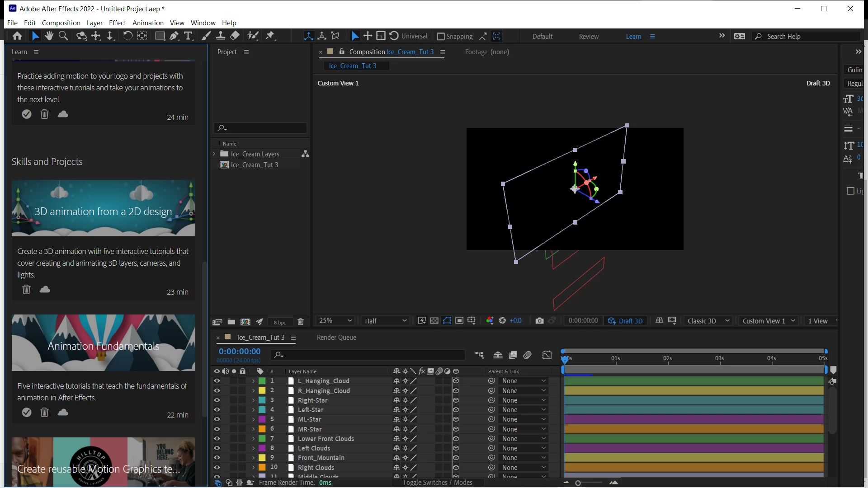The image size is (868, 488).
Task: Expand the Ice_Cream Layers folder
Action: (214, 154)
